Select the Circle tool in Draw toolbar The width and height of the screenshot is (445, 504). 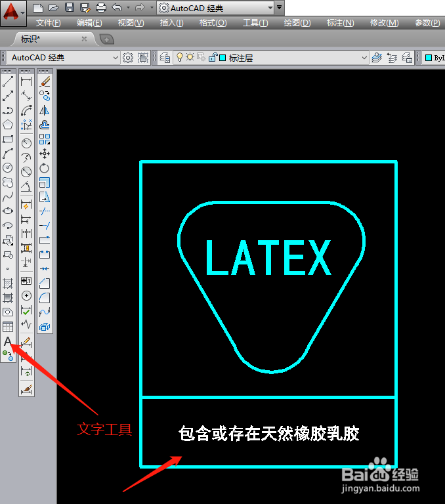click(x=8, y=167)
